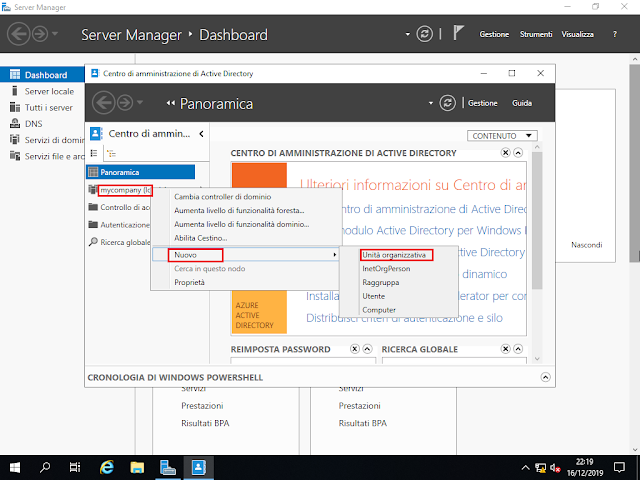Select Panoramica in the navigation pane
The width and height of the screenshot is (640, 480).
140,172
